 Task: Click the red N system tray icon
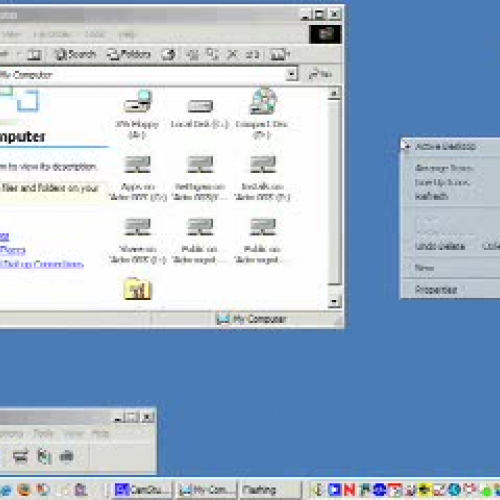[x=349, y=490]
